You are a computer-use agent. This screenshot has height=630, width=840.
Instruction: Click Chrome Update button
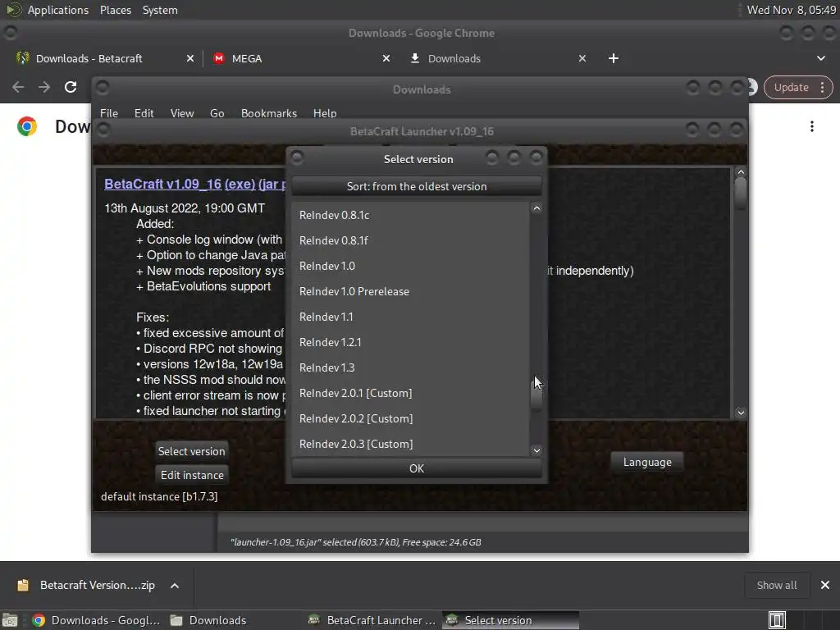pos(791,87)
